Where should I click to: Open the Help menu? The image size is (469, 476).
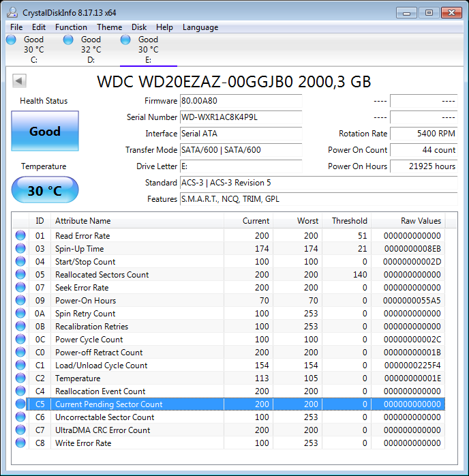click(x=164, y=27)
